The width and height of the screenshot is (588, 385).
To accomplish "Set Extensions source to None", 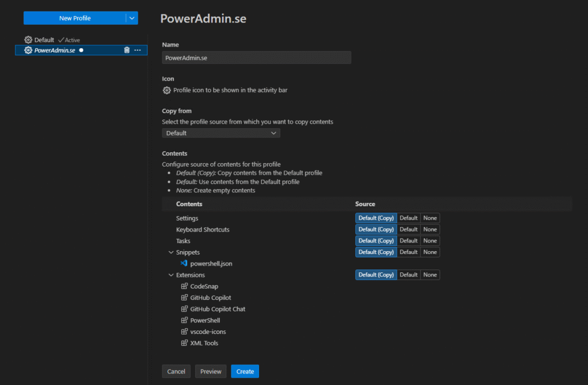I will (x=430, y=275).
